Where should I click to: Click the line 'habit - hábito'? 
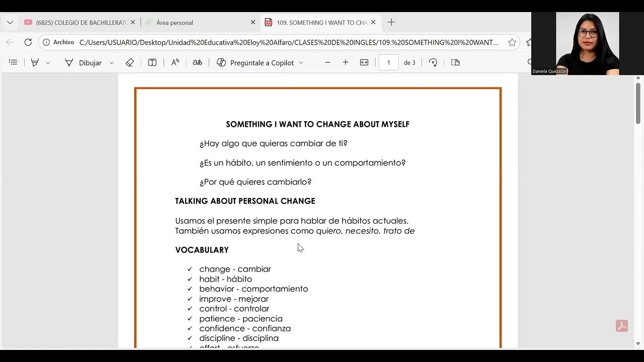tap(225, 279)
